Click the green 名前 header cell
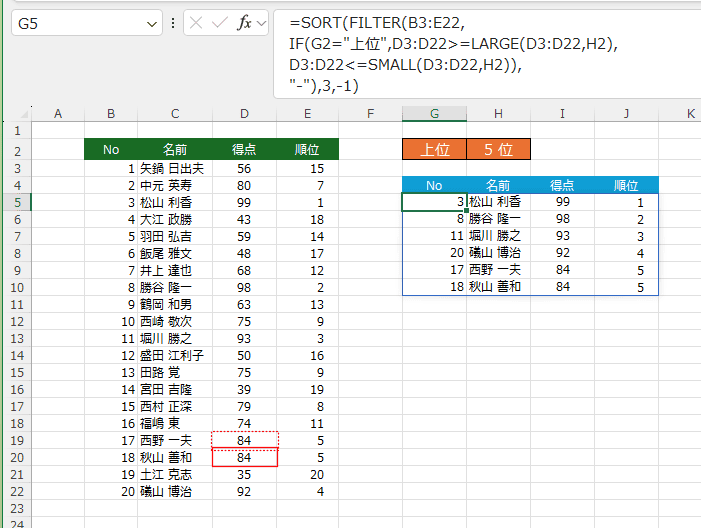The image size is (701, 528). click(174, 150)
